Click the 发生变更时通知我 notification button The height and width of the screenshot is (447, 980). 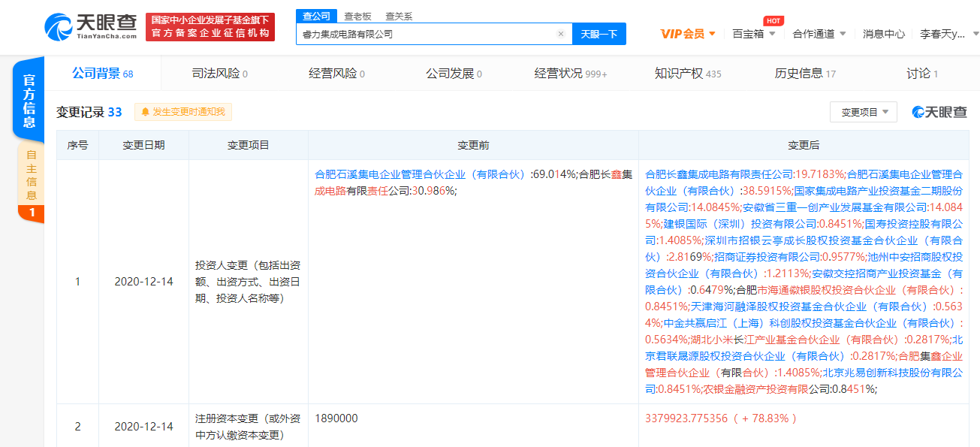coord(183,112)
